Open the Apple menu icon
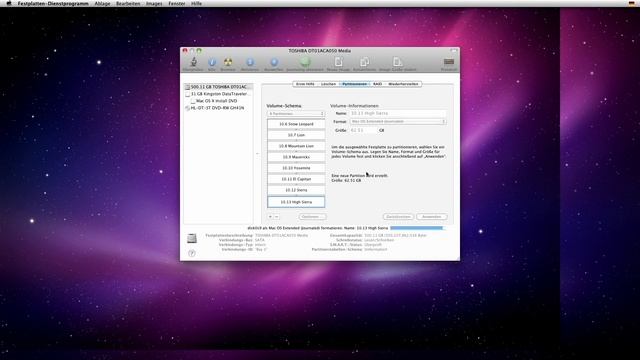This screenshot has height=360, width=640. click(x=9, y=3)
